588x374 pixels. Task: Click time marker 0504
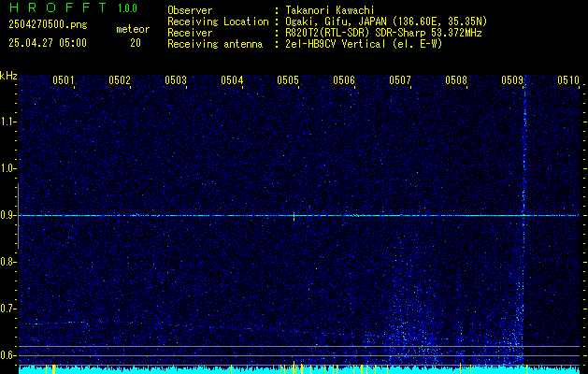(x=232, y=80)
